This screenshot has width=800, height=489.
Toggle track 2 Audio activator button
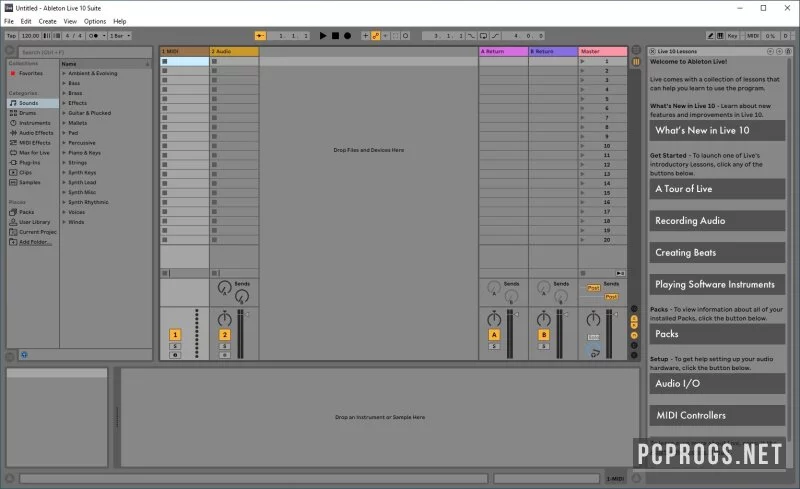pyautogui.click(x=224, y=335)
